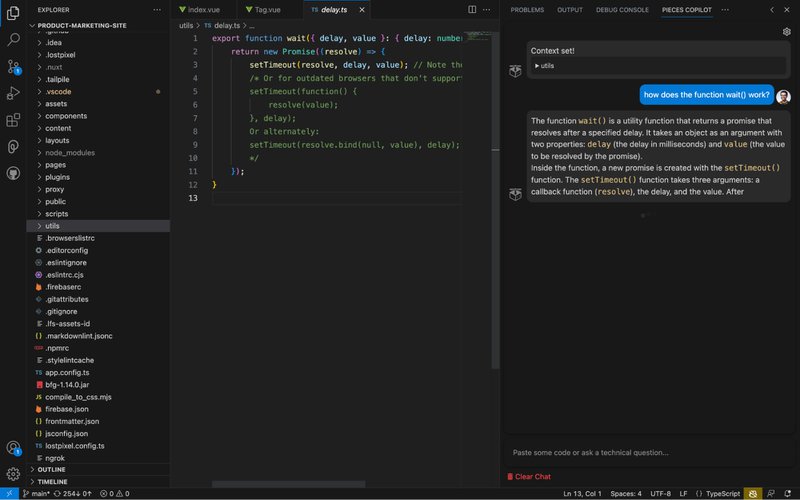Click the Clear Chat button
Image resolution: width=800 pixels, height=500 pixels.
tap(529, 477)
